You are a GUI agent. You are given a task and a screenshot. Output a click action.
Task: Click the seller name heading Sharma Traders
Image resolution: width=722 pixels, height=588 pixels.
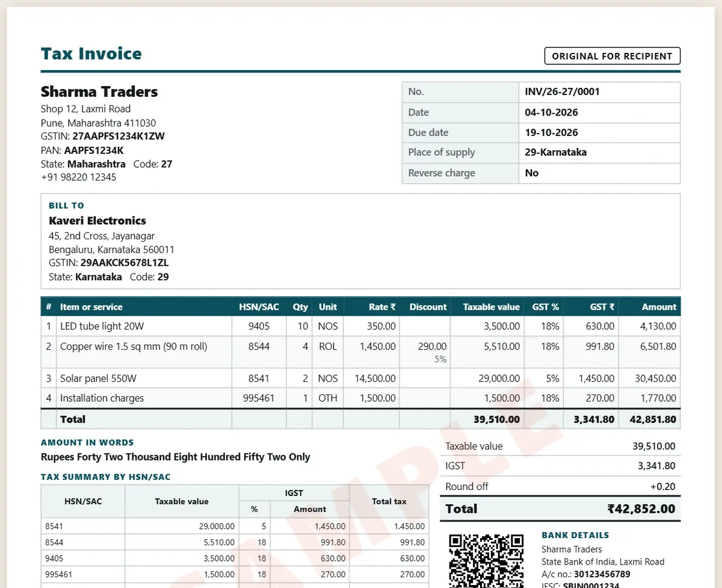(99, 91)
